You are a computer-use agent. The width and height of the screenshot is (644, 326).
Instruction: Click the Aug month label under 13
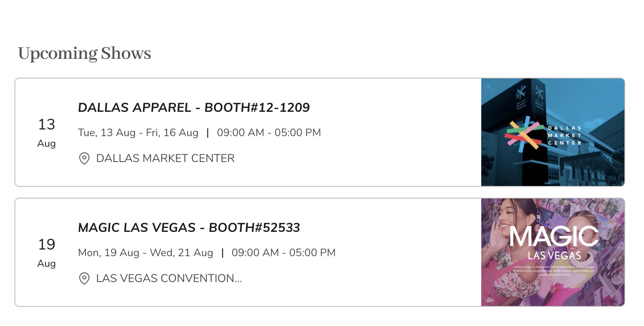tap(47, 144)
